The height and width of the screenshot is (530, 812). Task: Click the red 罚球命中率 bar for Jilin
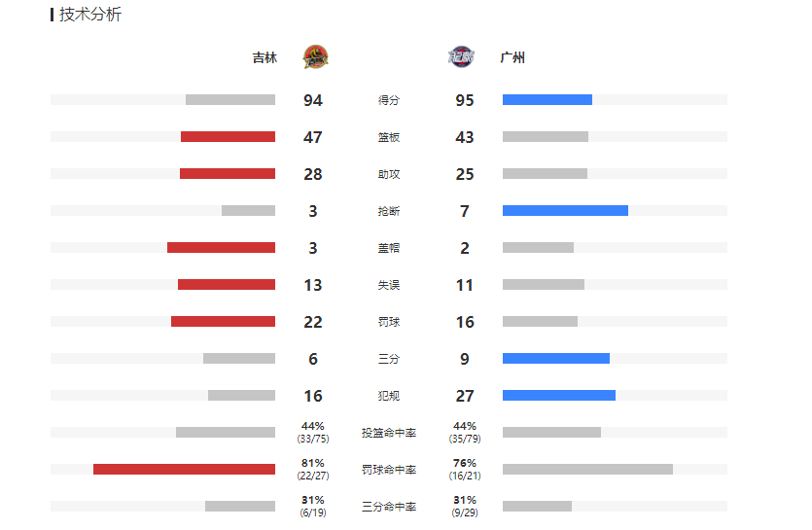click(185, 470)
